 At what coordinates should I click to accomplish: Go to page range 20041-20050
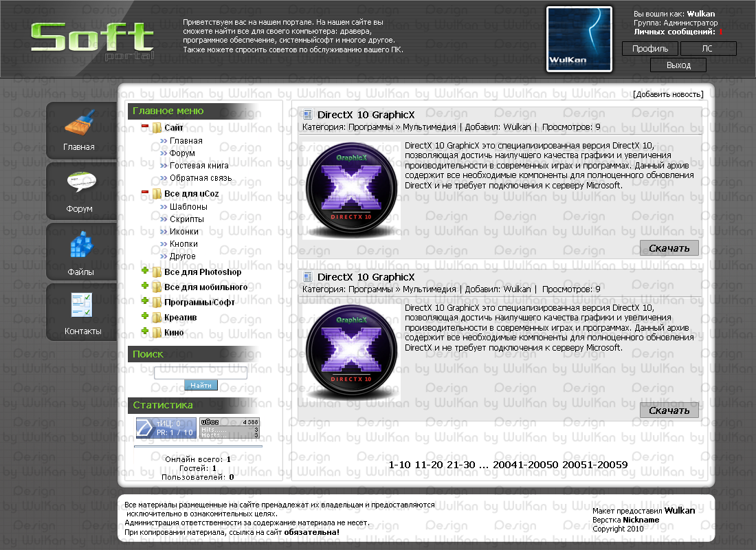526,465
